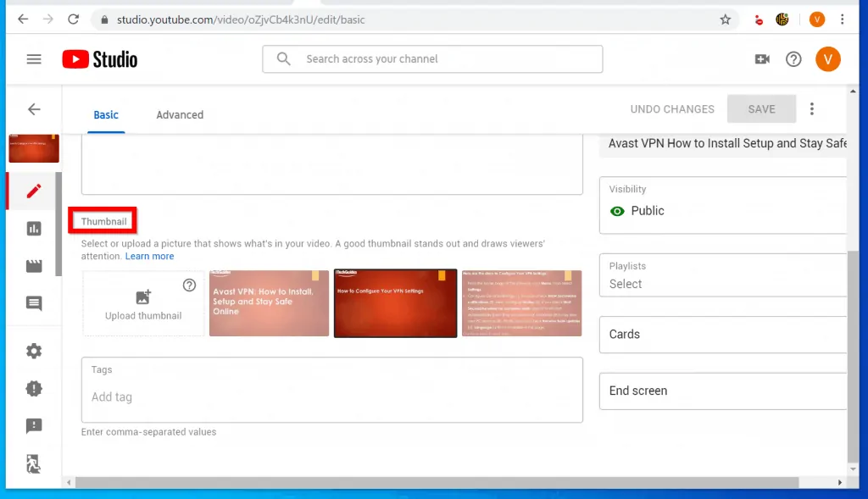
Task: Click the Send feedback sidebar icon
Action: tap(33, 426)
